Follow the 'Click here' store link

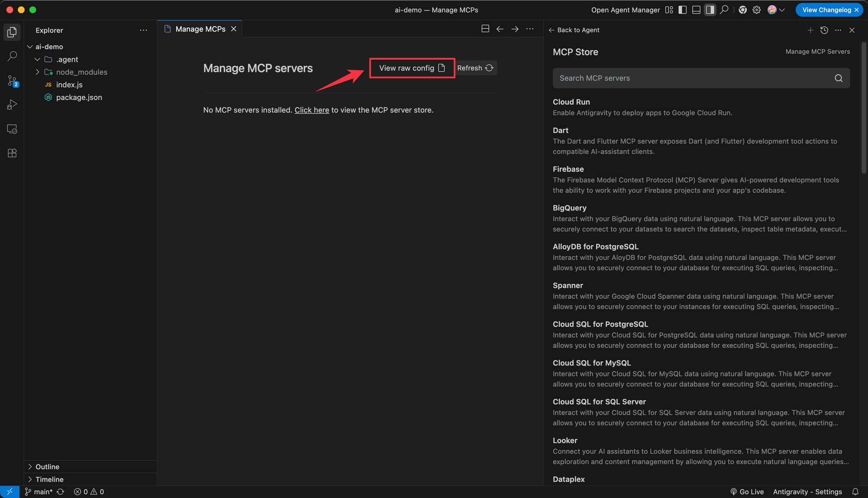click(x=312, y=110)
